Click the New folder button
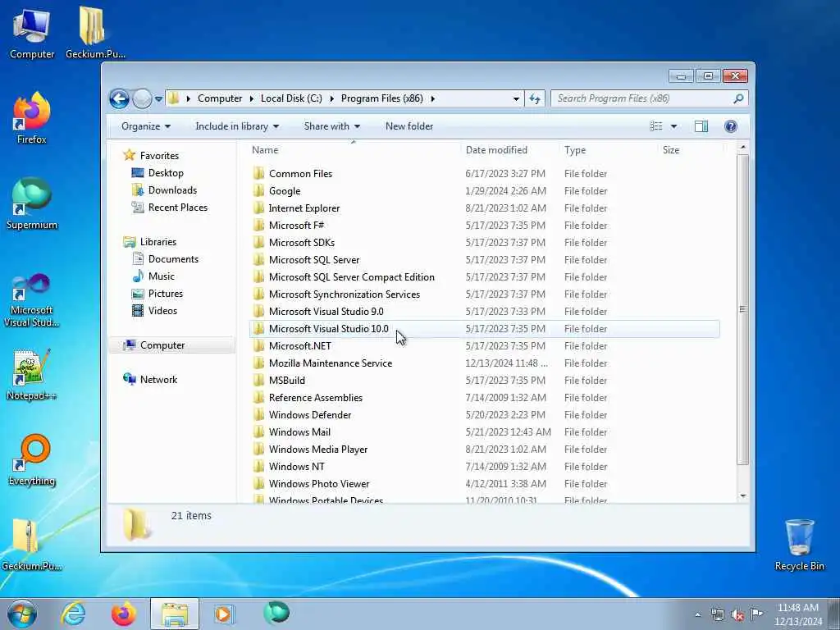Viewport: 840px width, 630px height. (409, 126)
